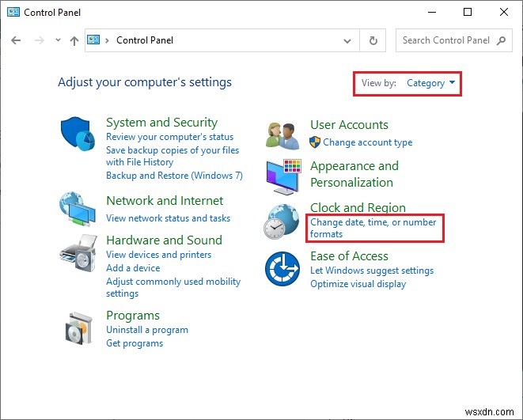Select Change account type link
The width and height of the screenshot is (523, 420).
pos(367,142)
